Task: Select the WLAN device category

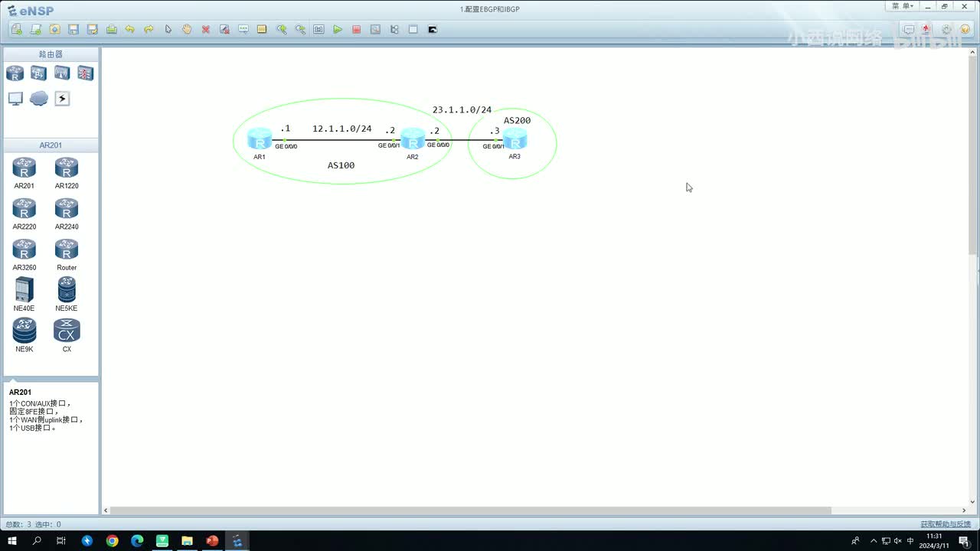Action: click(62, 73)
